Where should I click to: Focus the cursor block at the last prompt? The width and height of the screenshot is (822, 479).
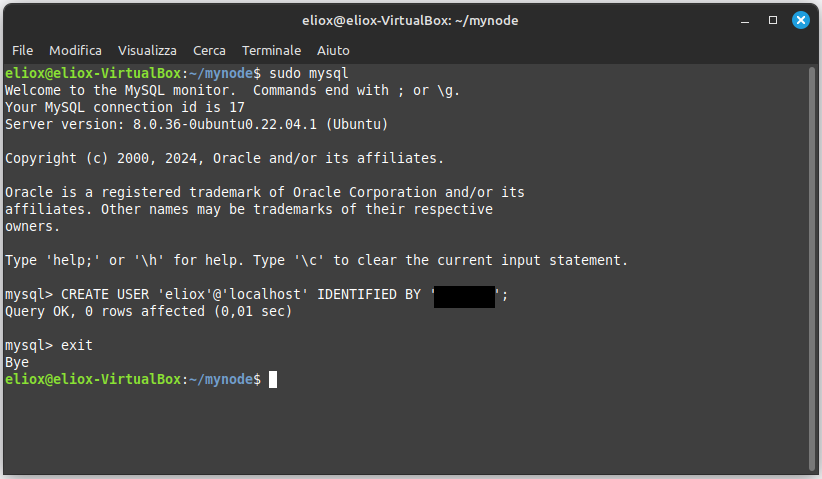(273, 379)
